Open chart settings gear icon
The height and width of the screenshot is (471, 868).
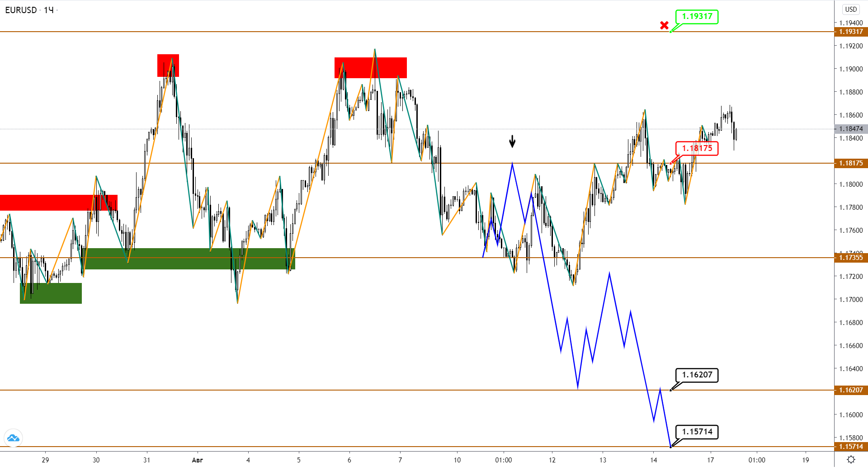(x=851, y=460)
